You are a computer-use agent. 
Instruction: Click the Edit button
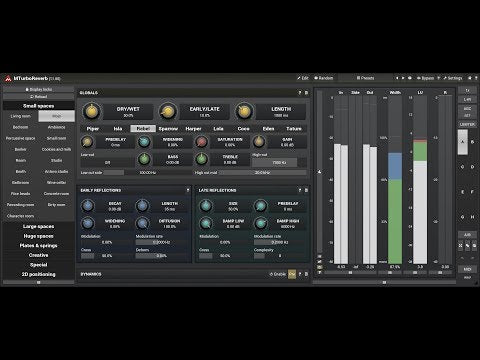pos(303,78)
